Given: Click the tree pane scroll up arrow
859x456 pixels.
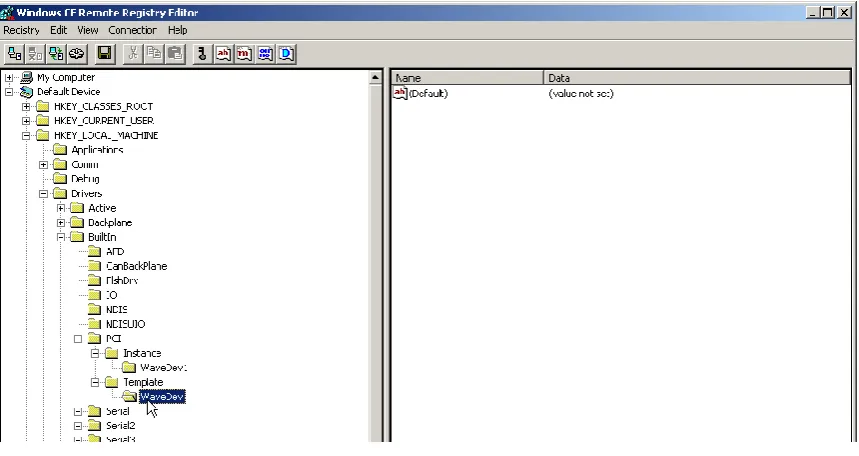Looking at the screenshot, I should (375, 77).
